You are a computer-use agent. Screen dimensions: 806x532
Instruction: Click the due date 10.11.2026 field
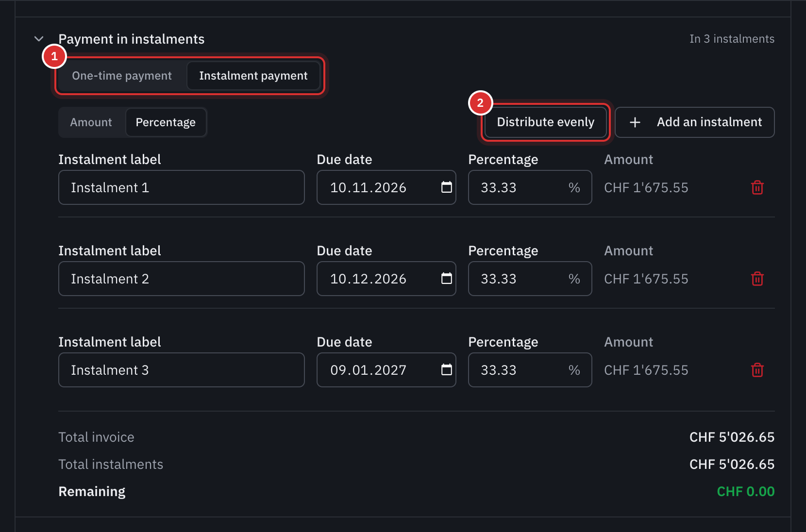click(x=386, y=187)
